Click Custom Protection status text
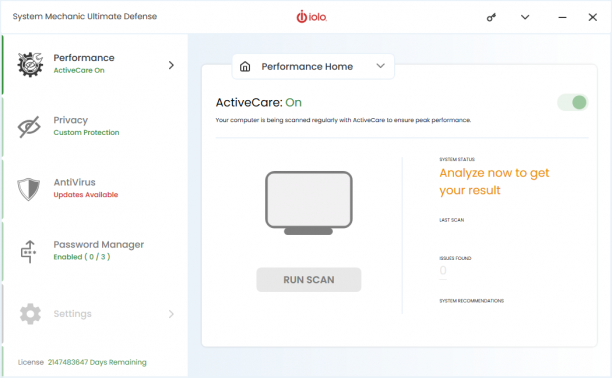The height and width of the screenshot is (378, 612). pos(86,132)
